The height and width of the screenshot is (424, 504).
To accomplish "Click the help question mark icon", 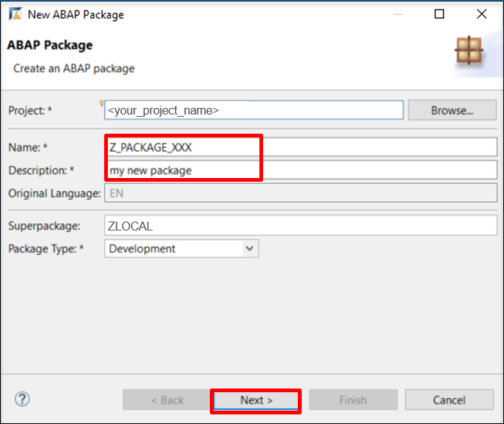I will (x=22, y=400).
